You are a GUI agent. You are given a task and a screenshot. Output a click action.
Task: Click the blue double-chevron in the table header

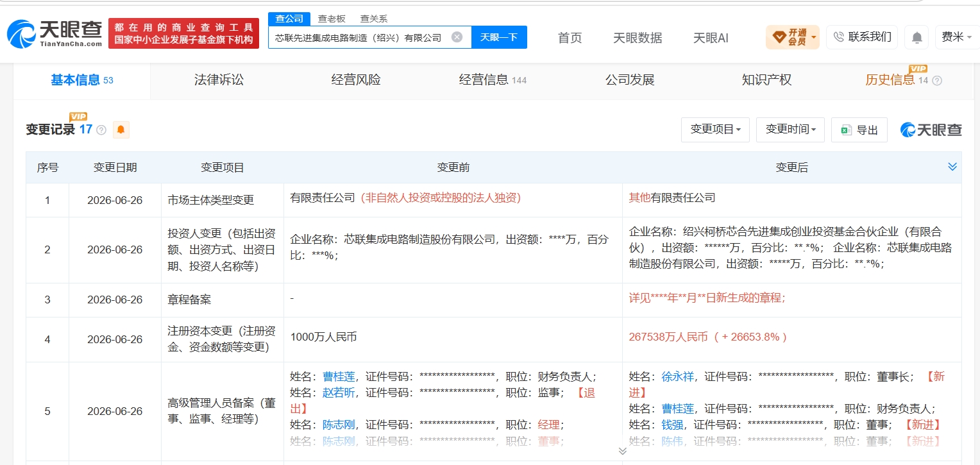(x=952, y=167)
